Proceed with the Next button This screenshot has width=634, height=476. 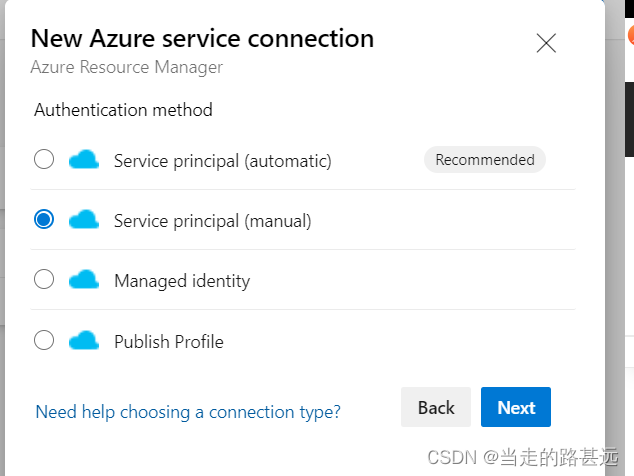[516, 407]
